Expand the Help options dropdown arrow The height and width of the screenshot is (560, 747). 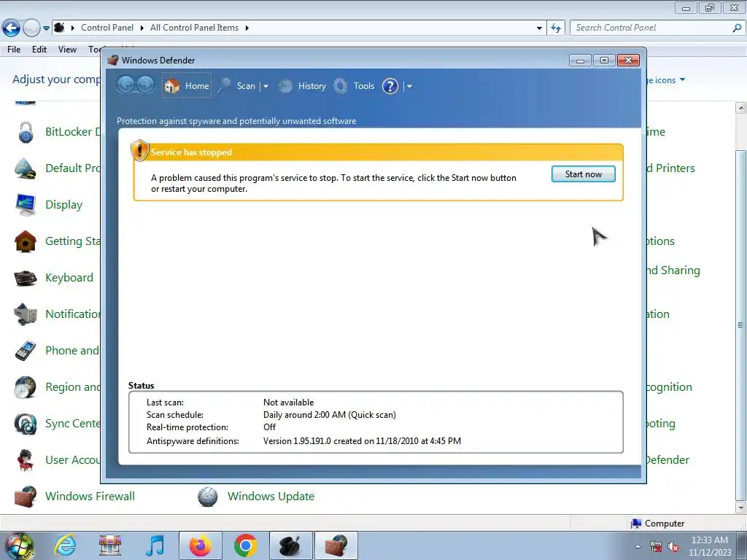click(x=409, y=86)
